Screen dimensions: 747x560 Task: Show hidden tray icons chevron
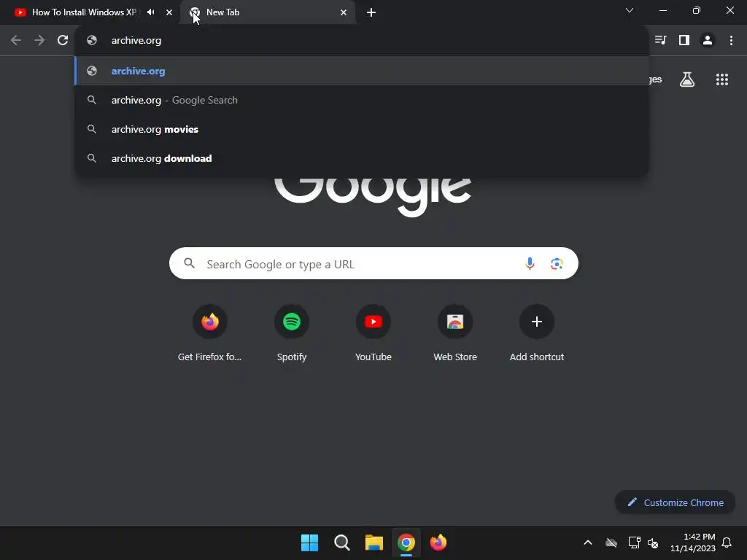click(588, 542)
